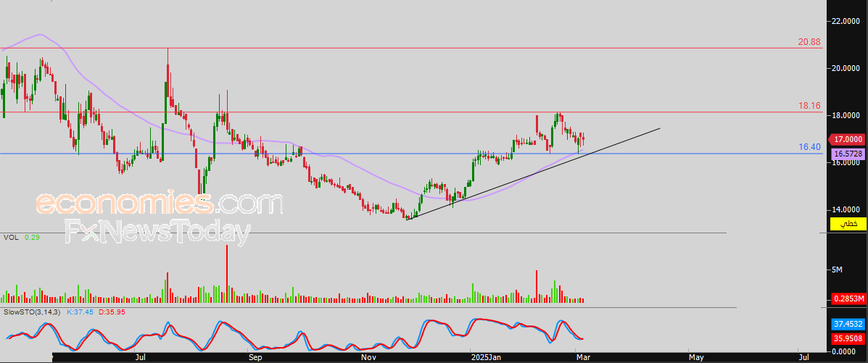
Task: Click the 14.0000 price axis label
Action: [x=846, y=209]
